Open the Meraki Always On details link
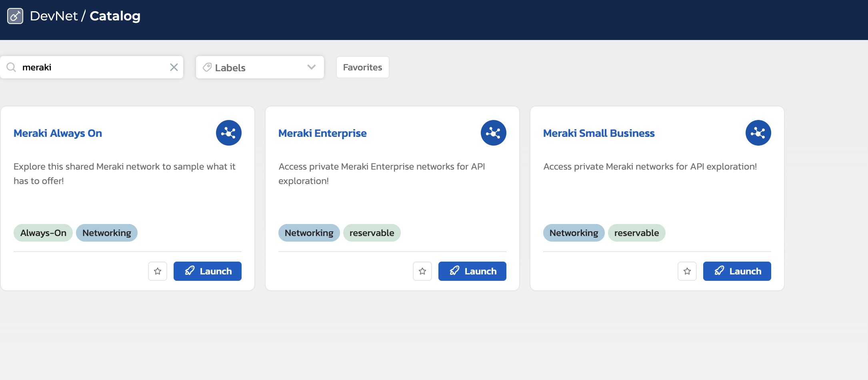 click(x=58, y=133)
